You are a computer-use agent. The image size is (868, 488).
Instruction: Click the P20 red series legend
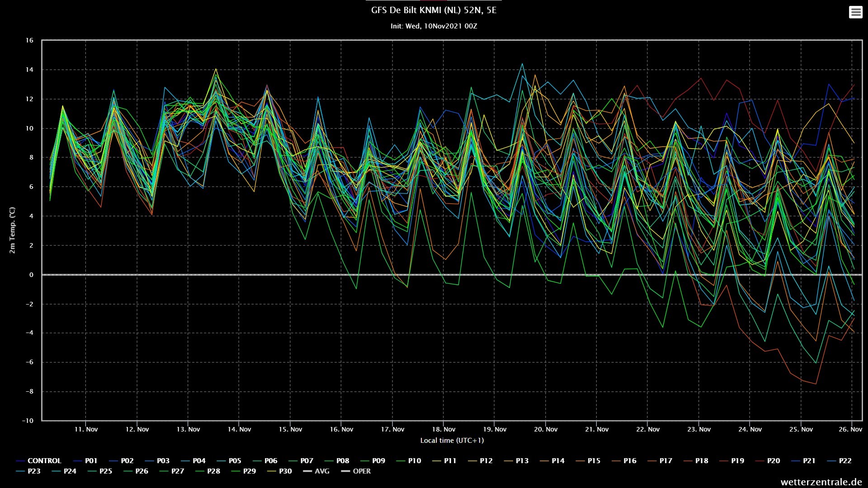point(767,461)
